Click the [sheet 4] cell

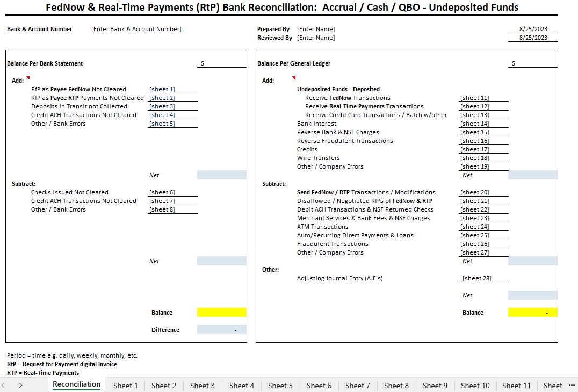coord(172,115)
